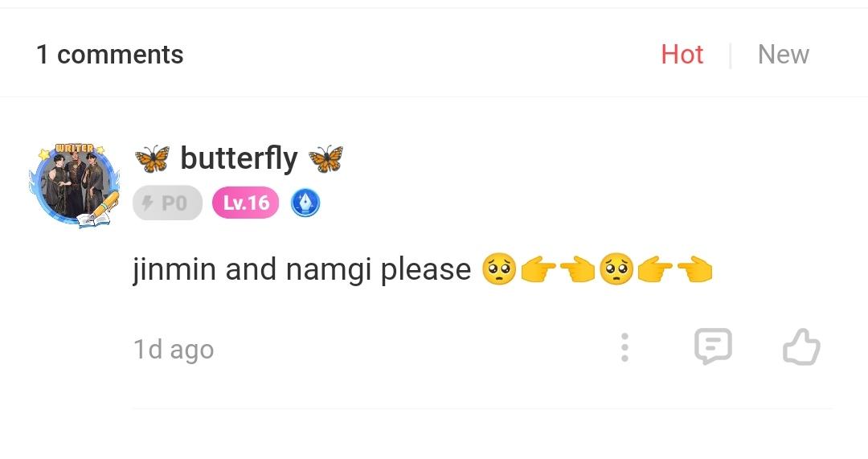Click the WRITER label on avatar frame
This screenshot has width=868, height=459.
(x=74, y=150)
